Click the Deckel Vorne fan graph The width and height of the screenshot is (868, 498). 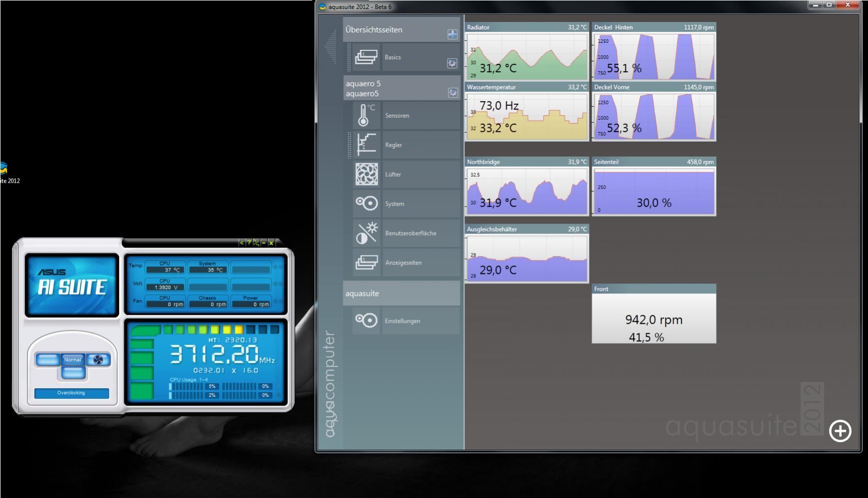click(x=654, y=116)
